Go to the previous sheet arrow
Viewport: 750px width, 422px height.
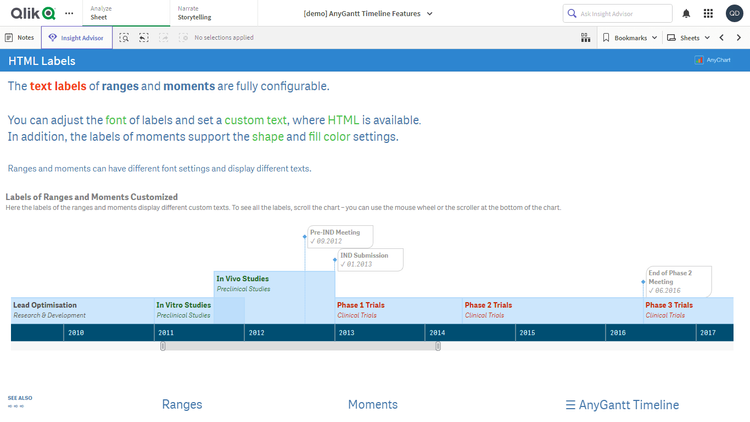click(722, 38)
